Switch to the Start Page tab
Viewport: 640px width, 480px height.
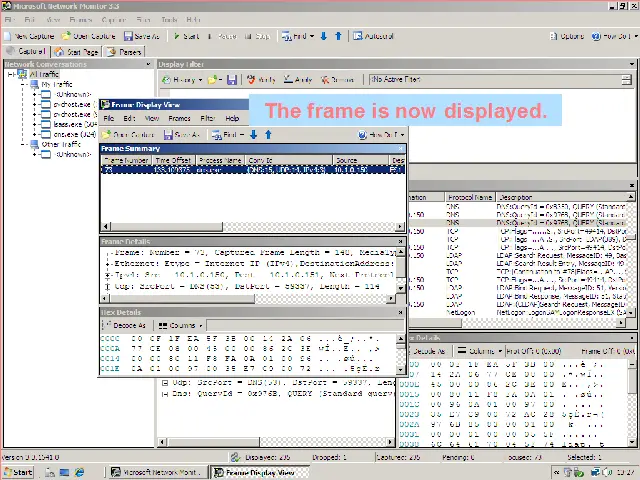77,52
